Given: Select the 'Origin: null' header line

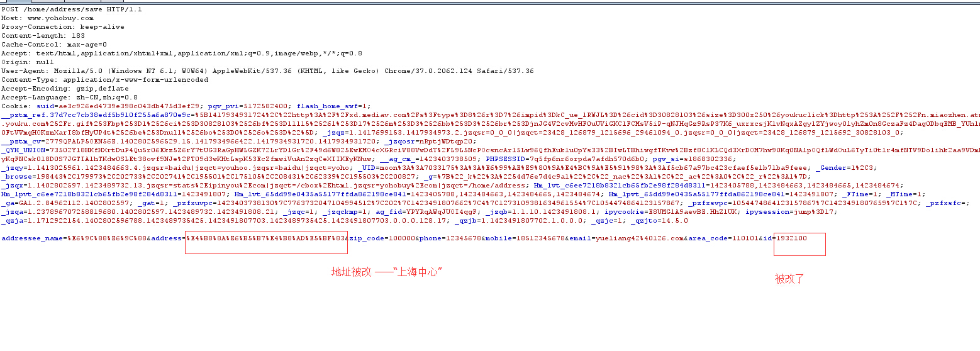Looking at the screenshot, I should pos(28,62).
